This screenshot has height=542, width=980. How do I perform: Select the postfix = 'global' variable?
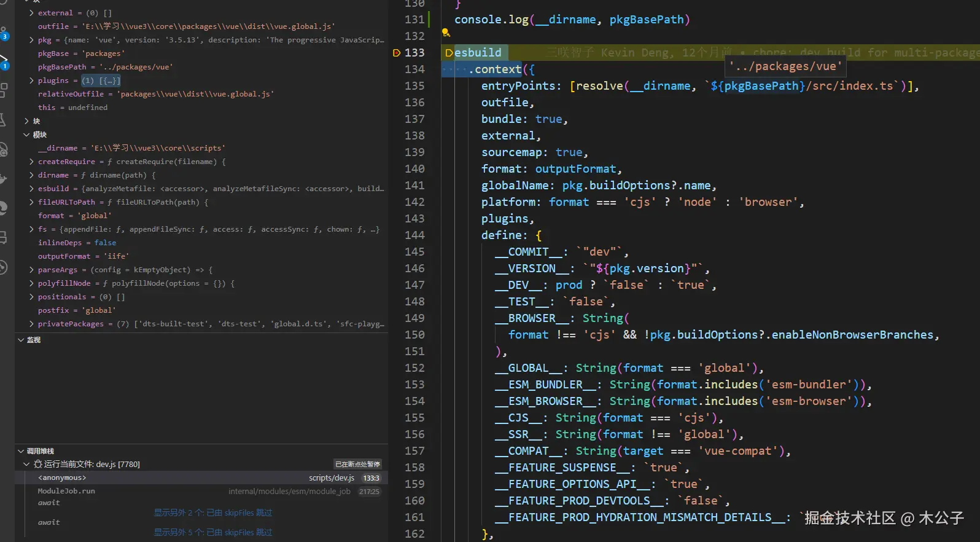pyautogui.click(x=201, y=310)
